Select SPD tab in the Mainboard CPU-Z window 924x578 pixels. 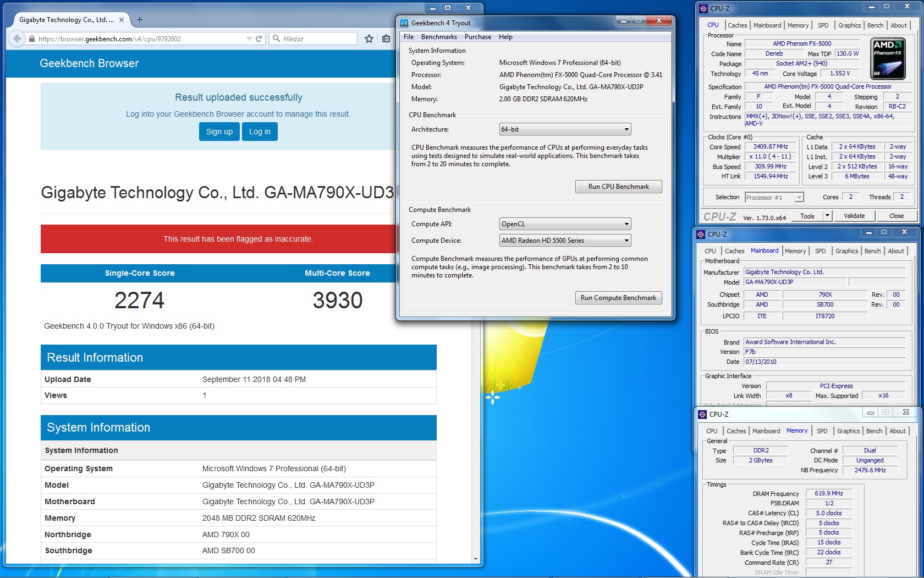[x=821, y=251]
